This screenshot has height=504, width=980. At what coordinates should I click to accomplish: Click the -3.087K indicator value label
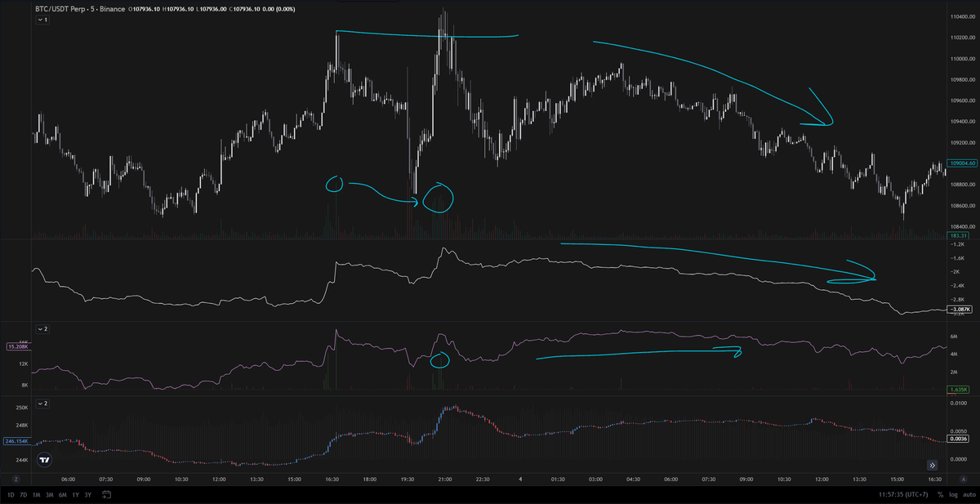point(959,310)
